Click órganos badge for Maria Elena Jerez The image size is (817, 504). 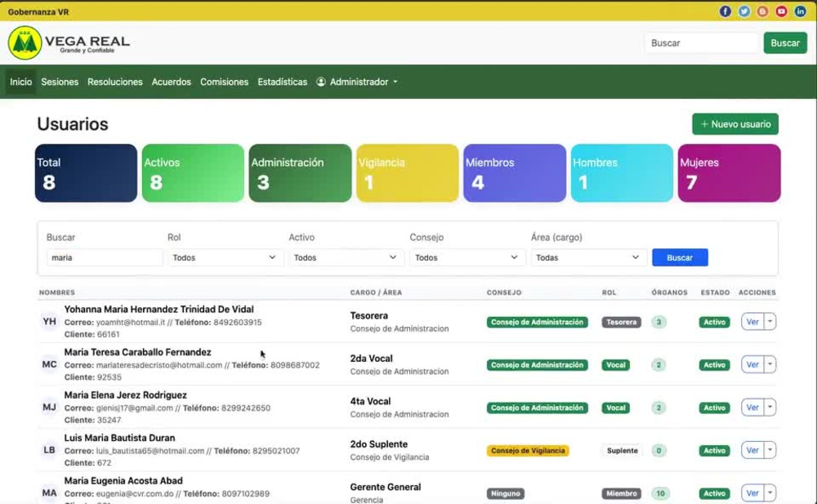coord(659,408)
